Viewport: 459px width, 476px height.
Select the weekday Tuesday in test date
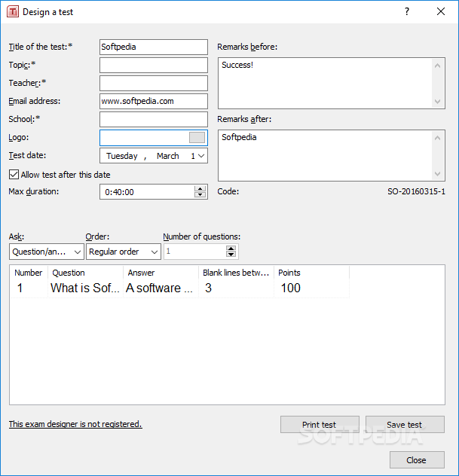pyautogui.click(x=122, y=156)
